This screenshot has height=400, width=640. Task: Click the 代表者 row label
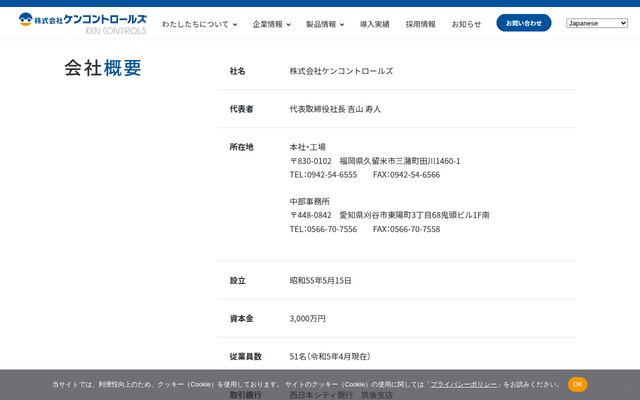pos(241,109)
